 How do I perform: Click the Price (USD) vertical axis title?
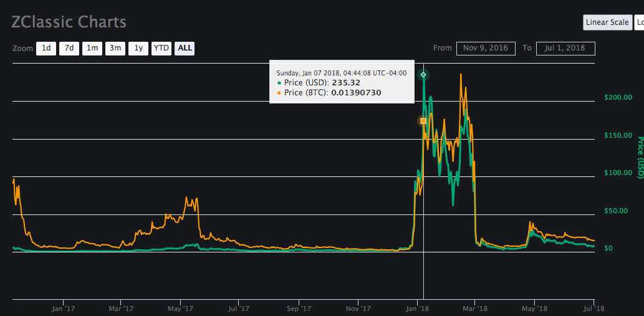click(640, 157)
